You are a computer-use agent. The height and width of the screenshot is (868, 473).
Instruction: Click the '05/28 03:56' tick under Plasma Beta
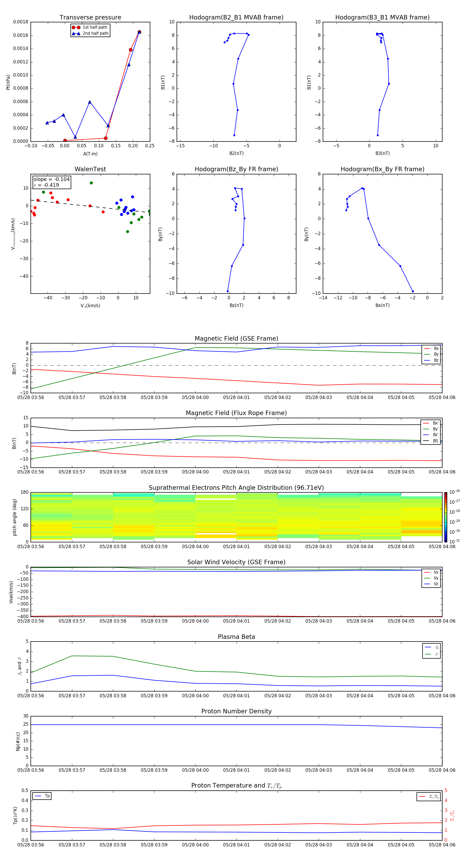[x=31, y=696]
